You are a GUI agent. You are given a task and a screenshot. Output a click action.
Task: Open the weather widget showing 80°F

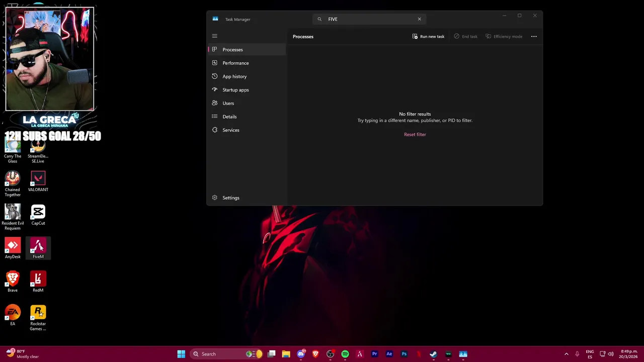point(23,354)
